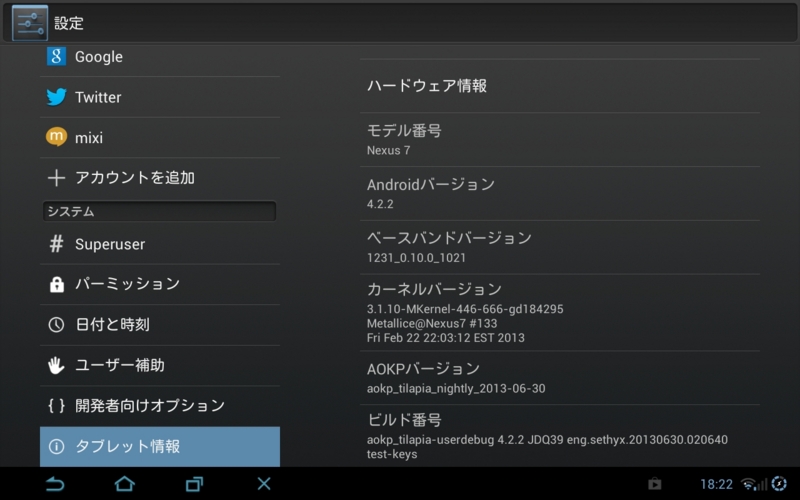Tap the 設定 title text
Screen dimensions: 800x500
click(68, 23)
